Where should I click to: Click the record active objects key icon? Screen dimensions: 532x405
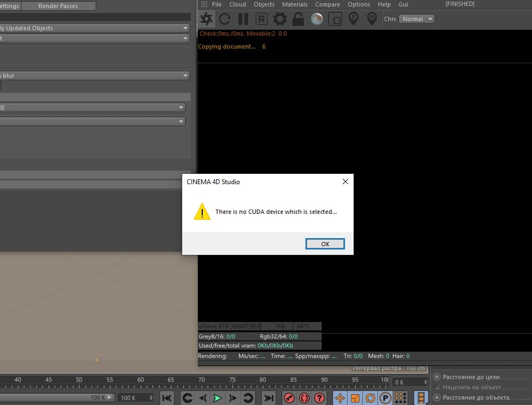pyautogui.click(x=289, y=397)
